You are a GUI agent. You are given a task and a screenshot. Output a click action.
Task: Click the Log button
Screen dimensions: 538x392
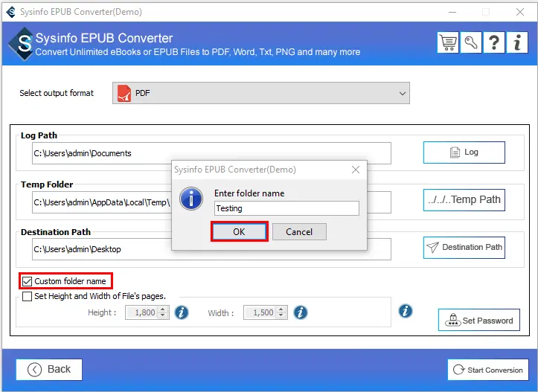pos(464,152)
